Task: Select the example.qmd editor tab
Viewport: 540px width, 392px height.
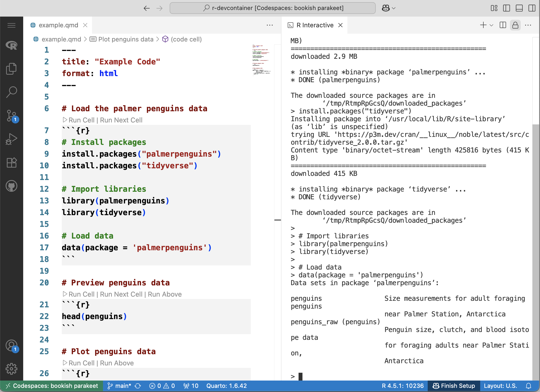Action: coord(58,25)
